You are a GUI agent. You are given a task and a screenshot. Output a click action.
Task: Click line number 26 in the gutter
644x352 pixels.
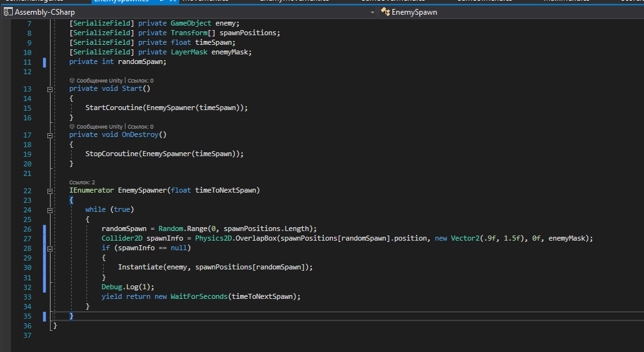pyautogui.click(x=26, y=229)
